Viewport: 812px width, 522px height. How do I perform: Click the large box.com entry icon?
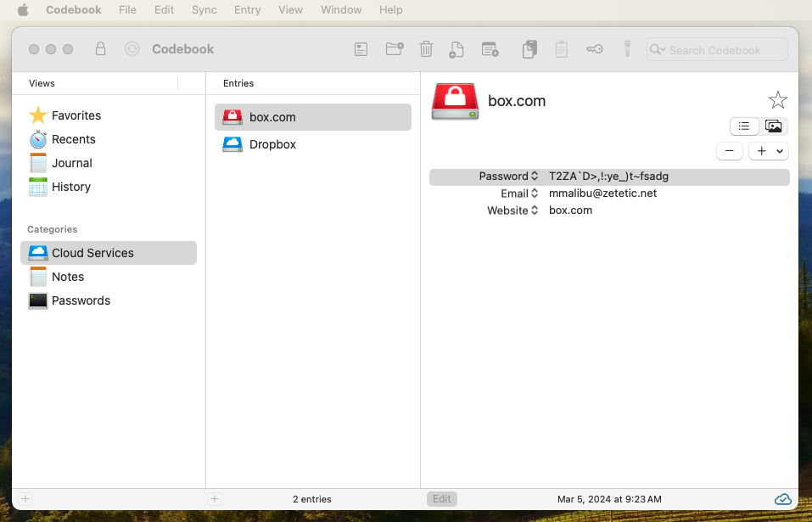pyautogui.click(x=455, y=101)
